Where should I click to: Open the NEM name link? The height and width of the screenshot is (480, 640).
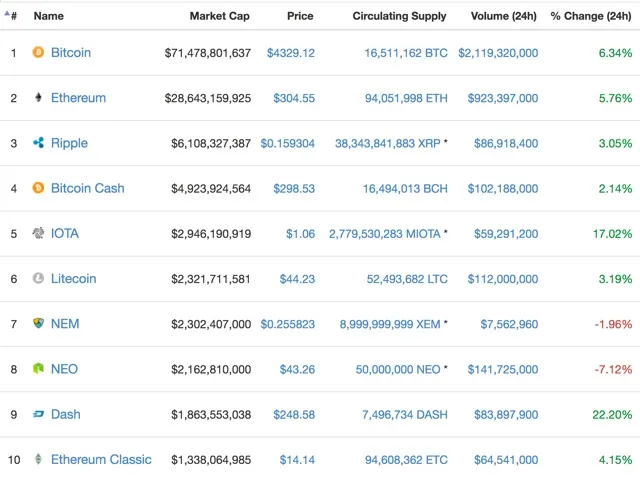click(65, 324)
